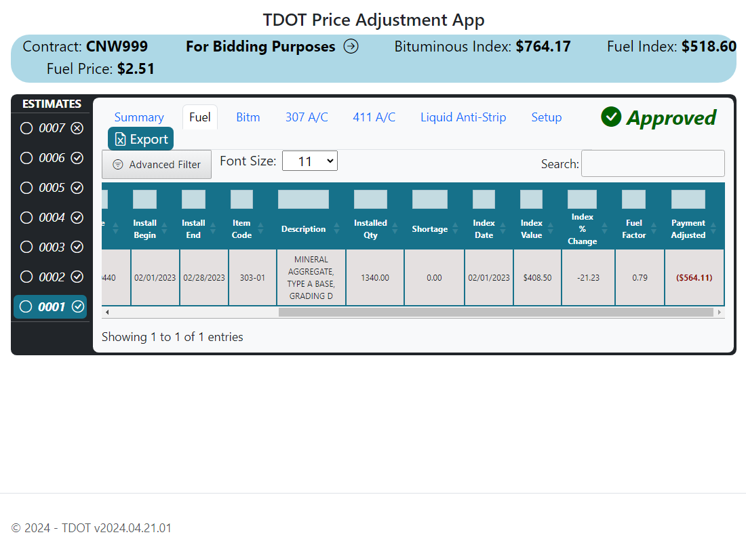Click the filter icon in Advanced Filter
This screenshot has width=746, height=560.
[117, 165]
